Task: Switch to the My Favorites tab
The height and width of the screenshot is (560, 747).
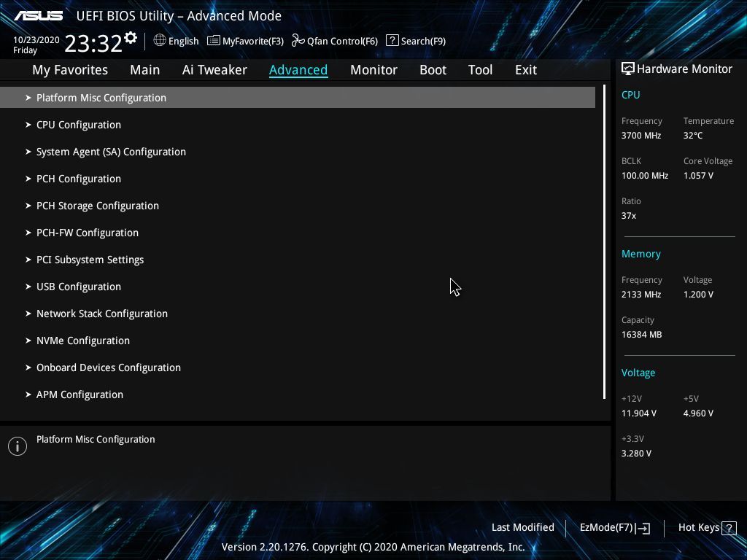Action: (70, 70)
